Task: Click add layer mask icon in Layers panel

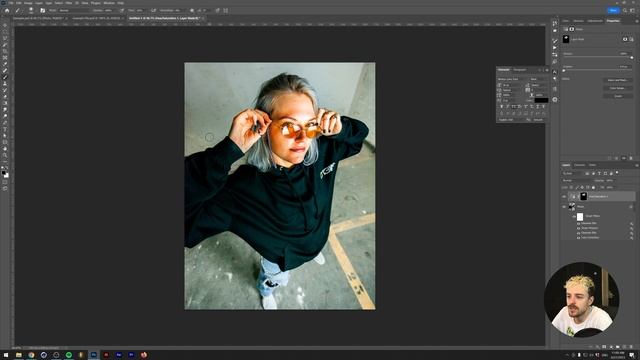Action: coord(604,347)
